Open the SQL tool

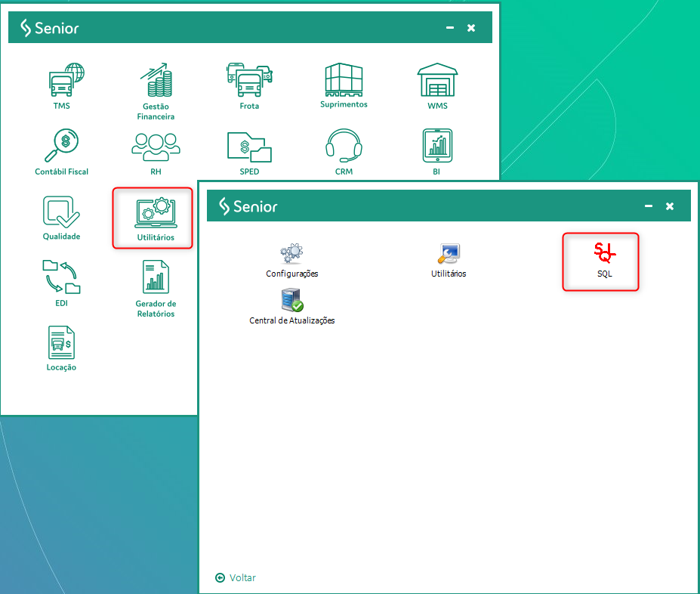coord(605,261)
